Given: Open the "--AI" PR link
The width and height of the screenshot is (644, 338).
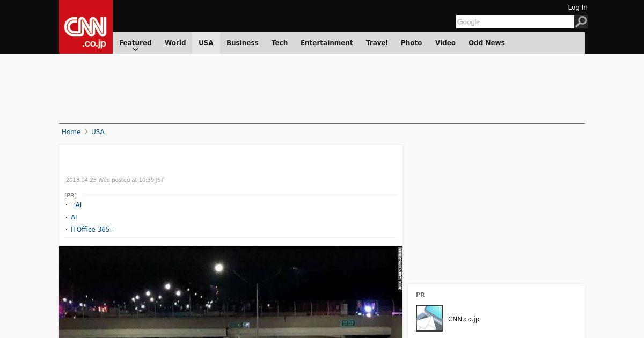Looking at the screenshot, I should pyautogui.click(x=76, y=205).
